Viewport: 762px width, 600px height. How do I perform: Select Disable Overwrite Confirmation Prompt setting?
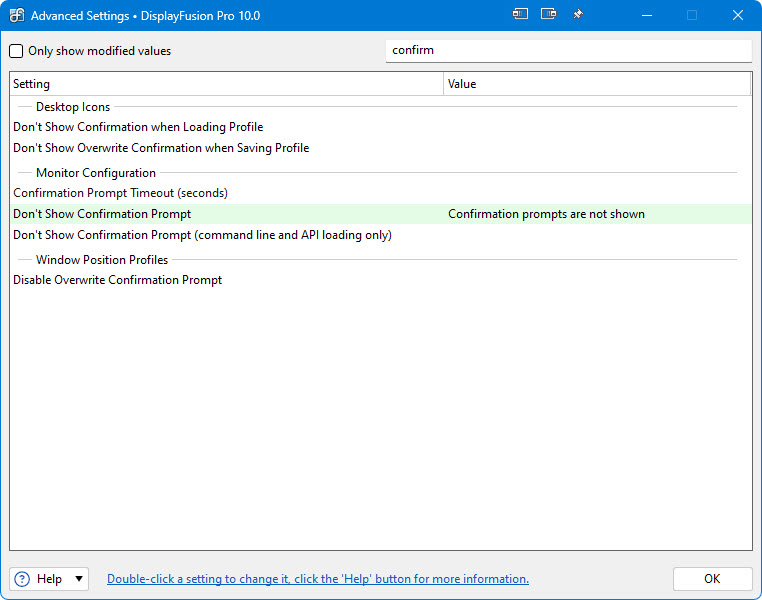[x=117, y=280]
